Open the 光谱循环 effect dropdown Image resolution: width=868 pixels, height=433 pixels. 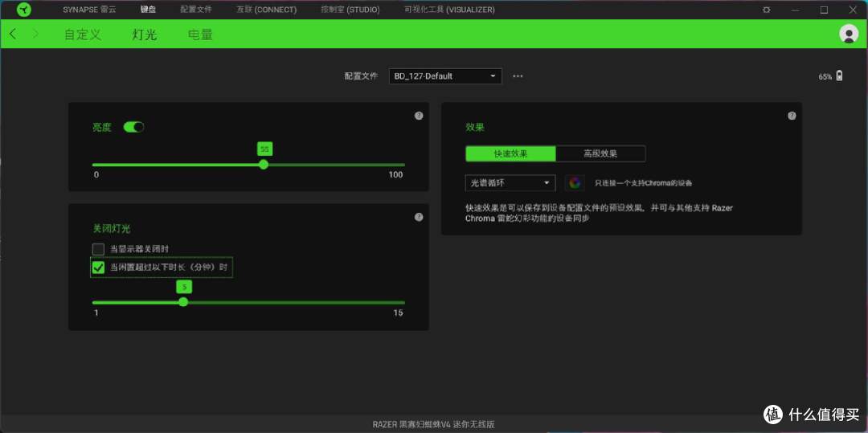pos(510,182)
